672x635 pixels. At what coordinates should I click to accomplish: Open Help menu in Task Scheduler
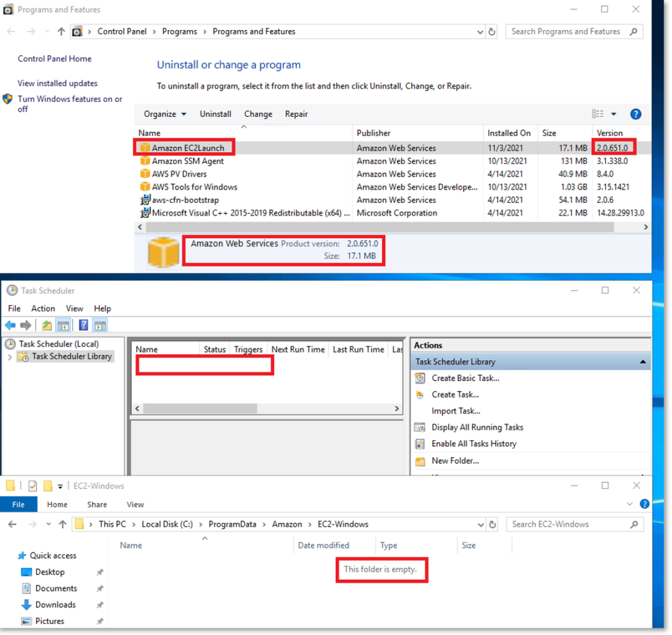102,308
